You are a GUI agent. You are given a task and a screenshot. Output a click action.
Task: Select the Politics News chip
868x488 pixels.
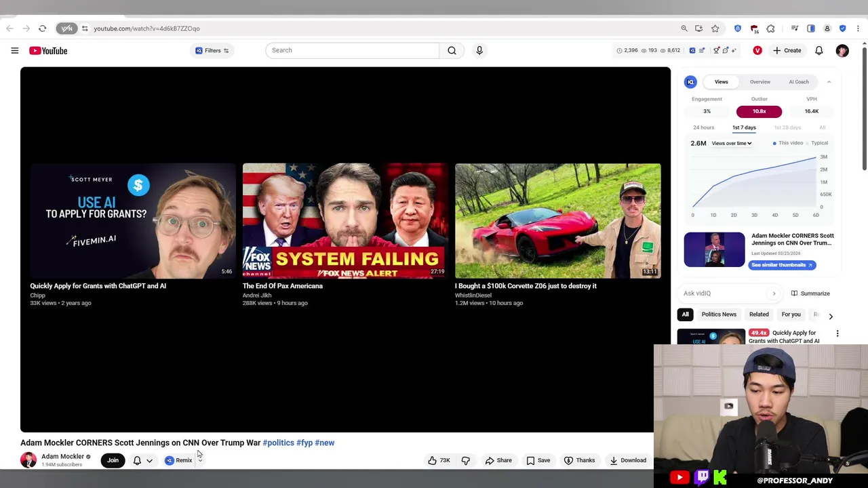(719, 314)
